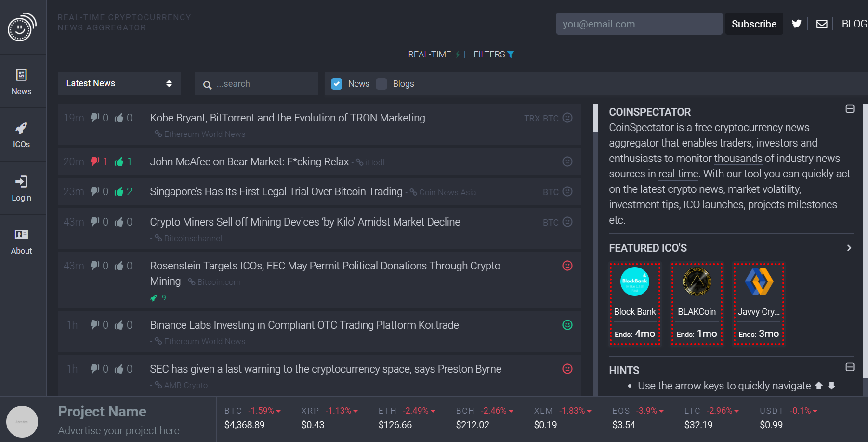Click BTC tag on Singapore article

[551, 192]
